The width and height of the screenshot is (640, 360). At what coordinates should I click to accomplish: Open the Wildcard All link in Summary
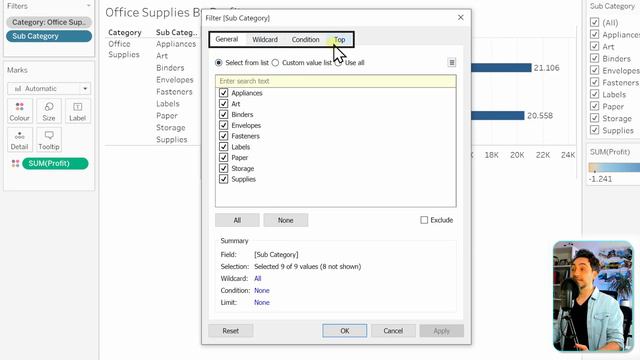[258, 278]
